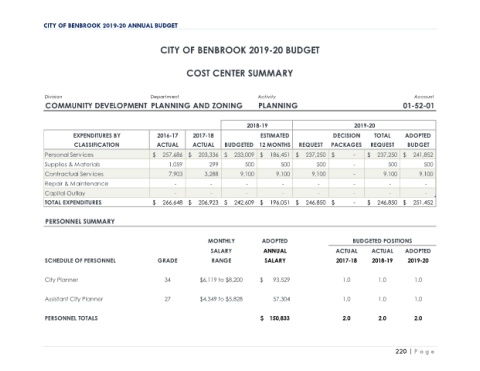Click the 'Contractual Services' row label
The height and width of the screenshot is (371, 480).
pyautogui.click(x=74, y=174)
